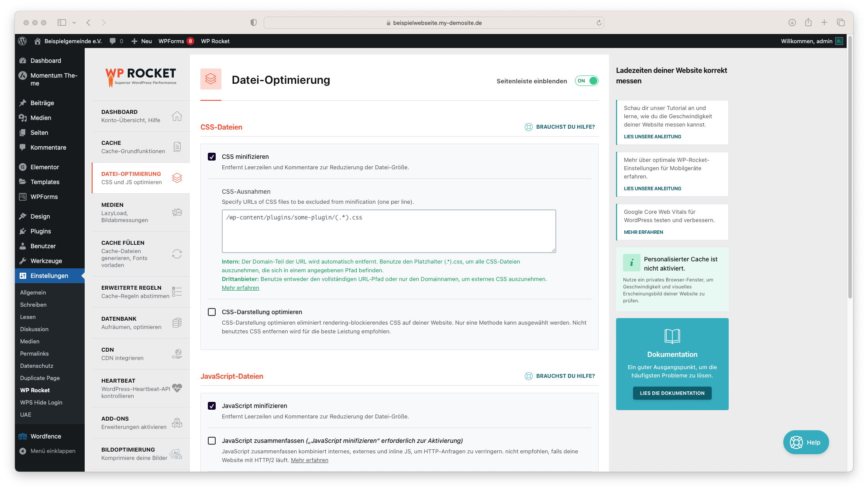Click the Dashboard house icon in WP Rocket

(x=177, y=116)
